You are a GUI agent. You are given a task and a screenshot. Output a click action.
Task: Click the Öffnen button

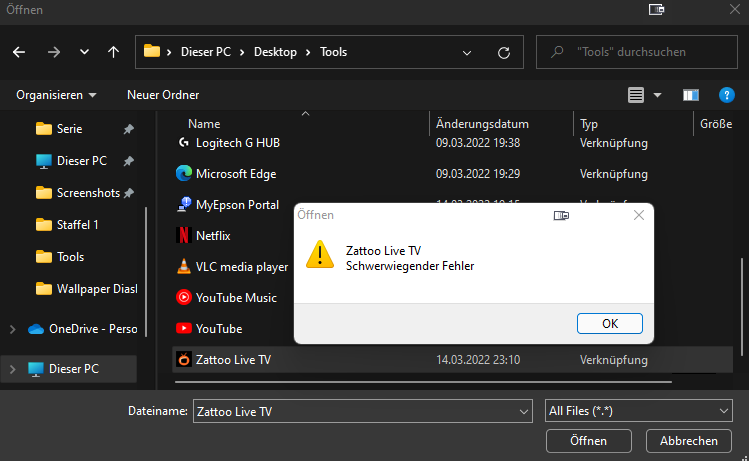tap(588, 440)
